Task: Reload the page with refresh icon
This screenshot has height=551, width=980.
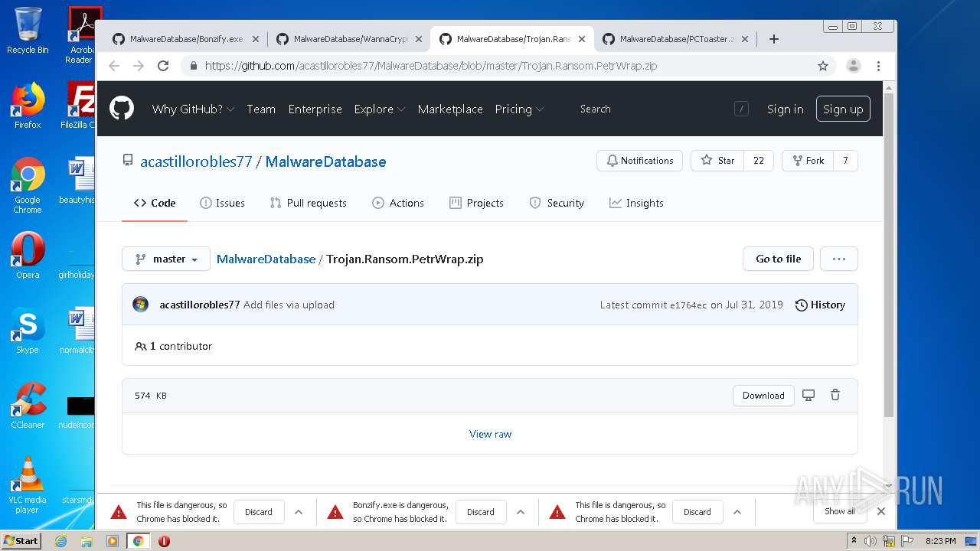Action: [163, 66]
